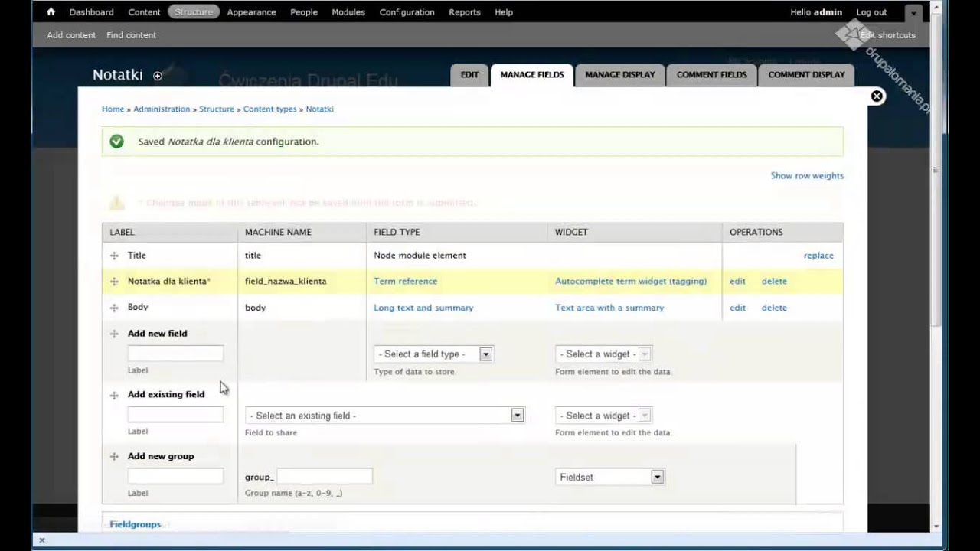
Task: Click the Show row weights link
Action: pyautogui.click(x=807, y=176)
